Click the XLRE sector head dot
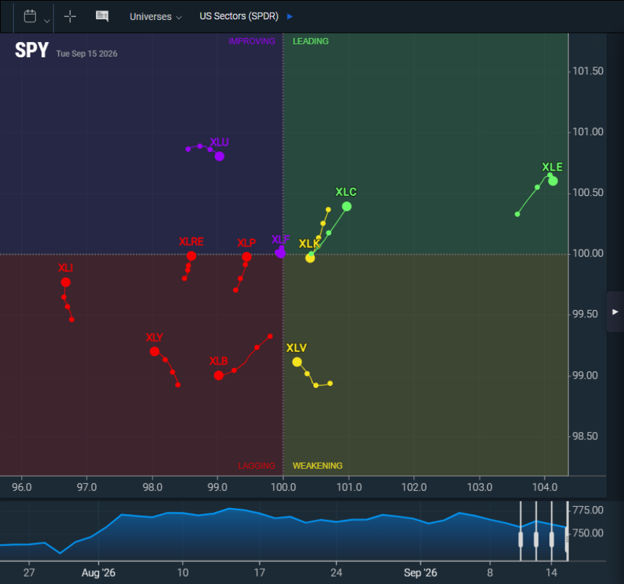Screen dimensions: 624x584 [x=191, y=256]
